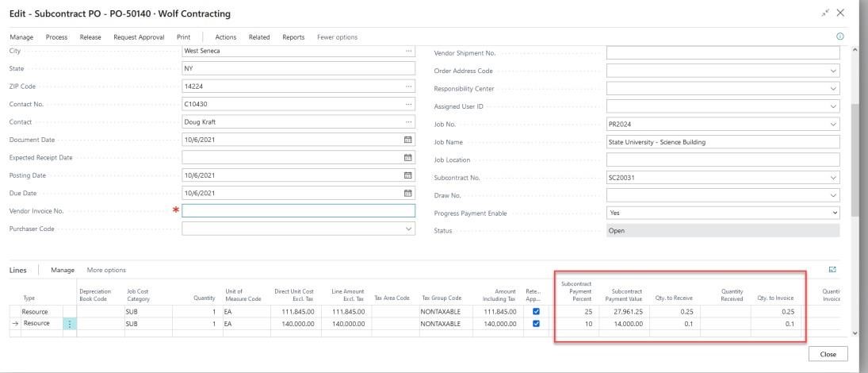This screenshot has width=868, height=373.
Task: Open the City field lookup ellipsis
Action: coord(408,52)
